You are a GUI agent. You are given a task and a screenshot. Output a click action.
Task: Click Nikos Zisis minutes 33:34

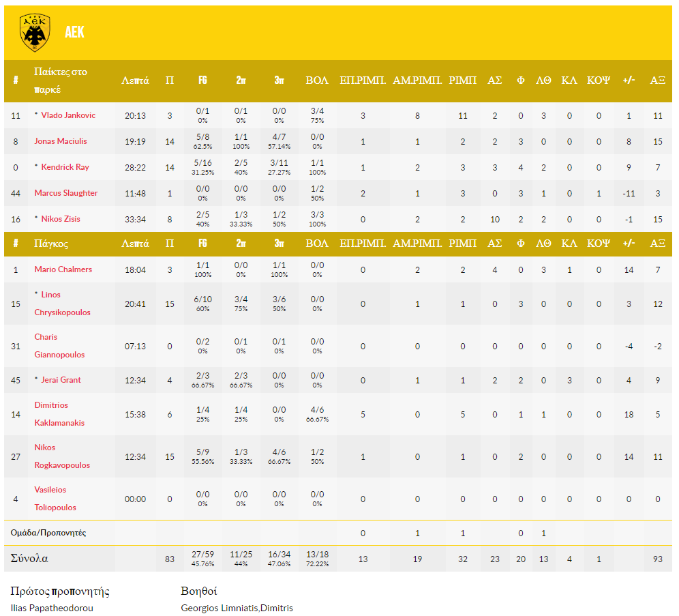pyautogui.click(x=135, y=220)
